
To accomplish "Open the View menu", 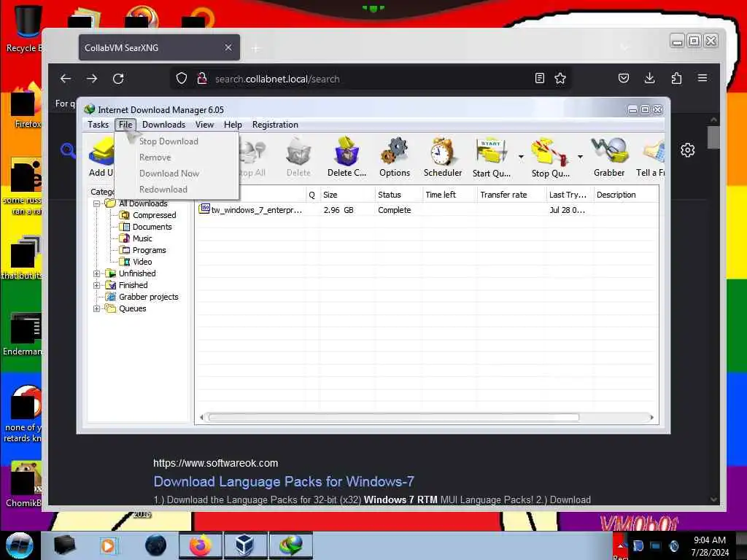I will point(204,125).
